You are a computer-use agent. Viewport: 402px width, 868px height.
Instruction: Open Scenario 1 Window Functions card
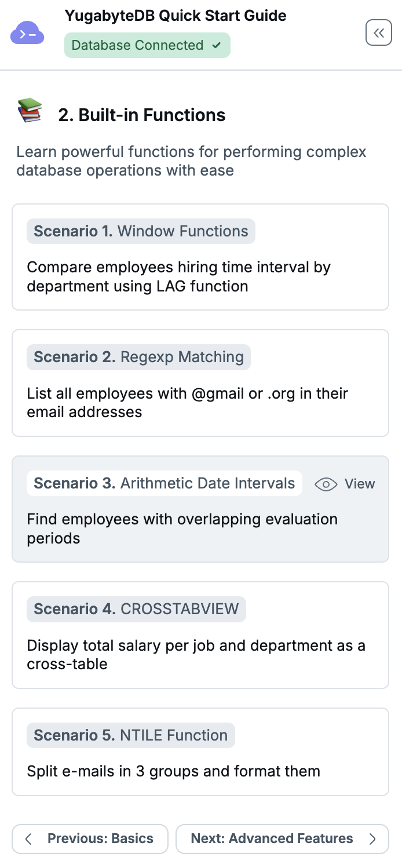200,257
